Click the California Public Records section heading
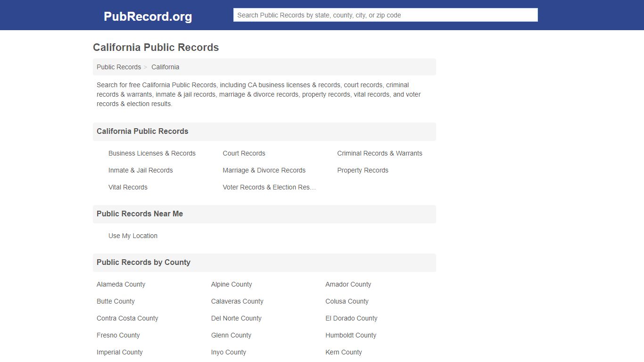The height and width of the screenshot is (362, 644). point(142,132)
